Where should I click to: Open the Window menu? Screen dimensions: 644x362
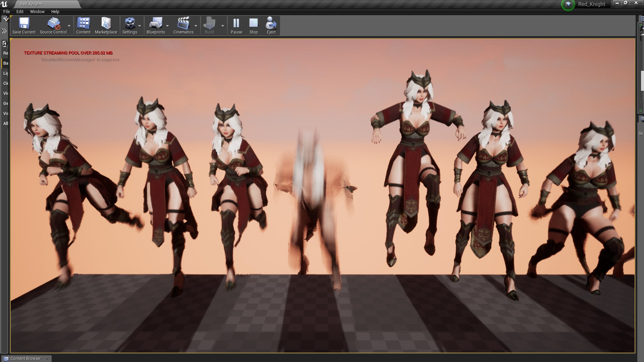[x=37, y=11]
